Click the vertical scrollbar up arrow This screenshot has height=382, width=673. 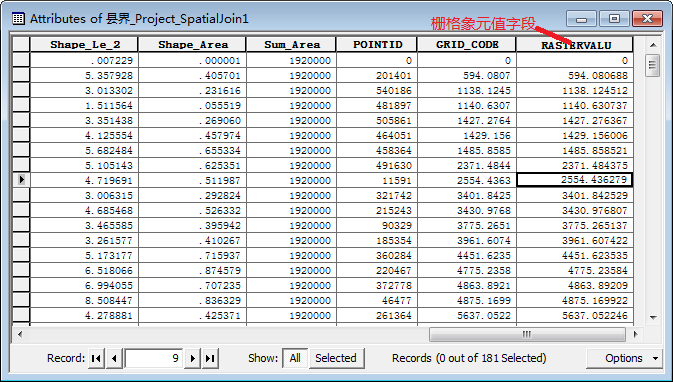tap(653, 45)
